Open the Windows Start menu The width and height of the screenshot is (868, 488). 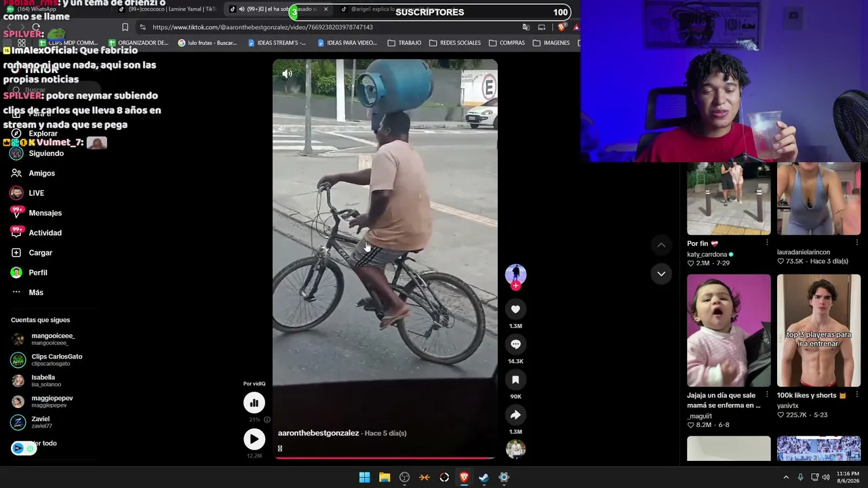(x=364, y=477)
